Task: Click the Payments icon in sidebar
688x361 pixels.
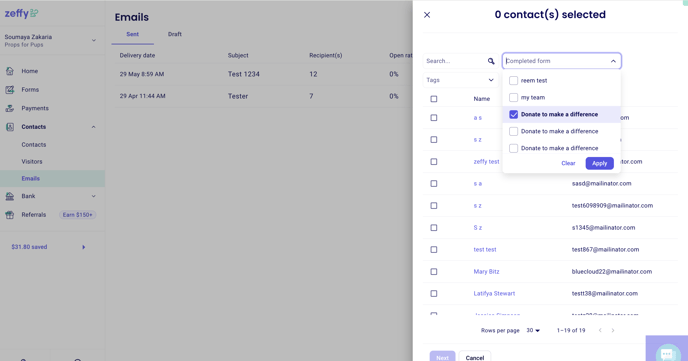Action: [10, 108]
